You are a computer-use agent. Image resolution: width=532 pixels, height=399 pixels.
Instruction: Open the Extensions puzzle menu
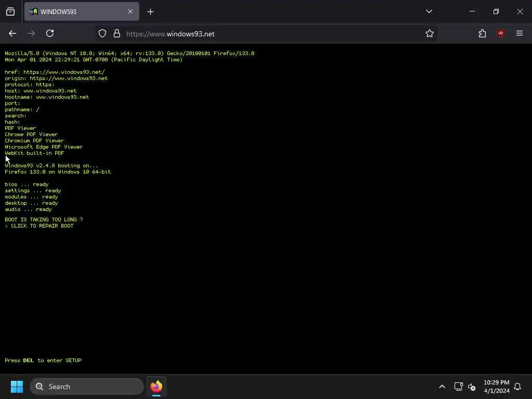tap(482, 34)
